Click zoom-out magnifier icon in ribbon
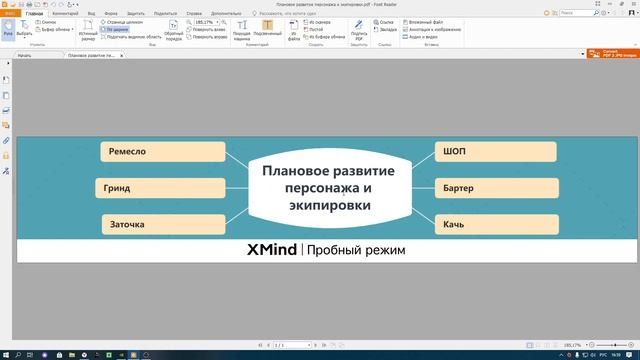The height and width of the screenshot is (360, 640). 189,22
